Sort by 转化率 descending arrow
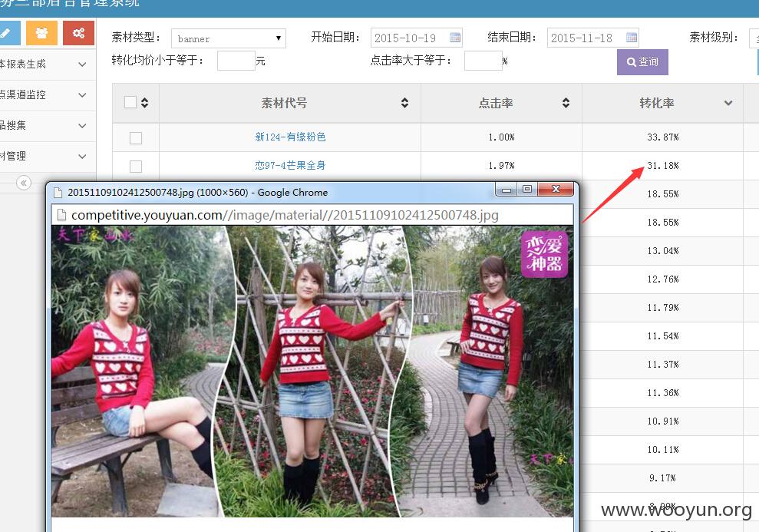Viewport: 759px width, 532px height. 728,103
